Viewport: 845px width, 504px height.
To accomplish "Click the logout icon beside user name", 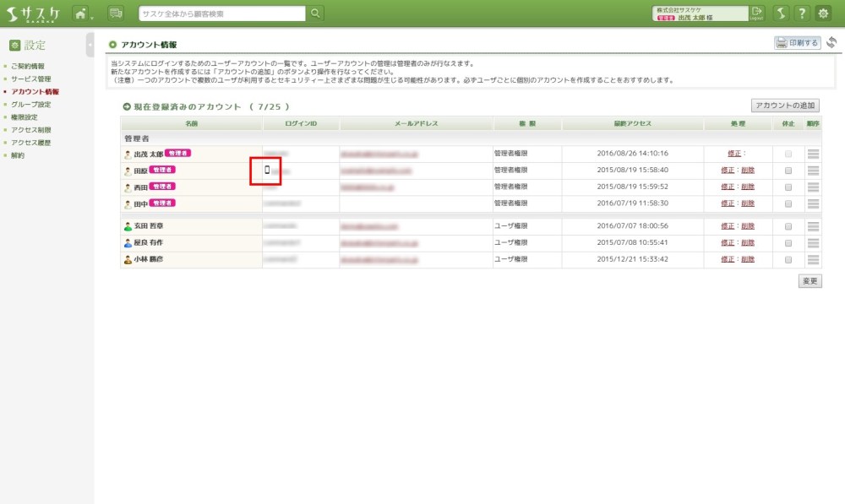I will pos(756,13).
